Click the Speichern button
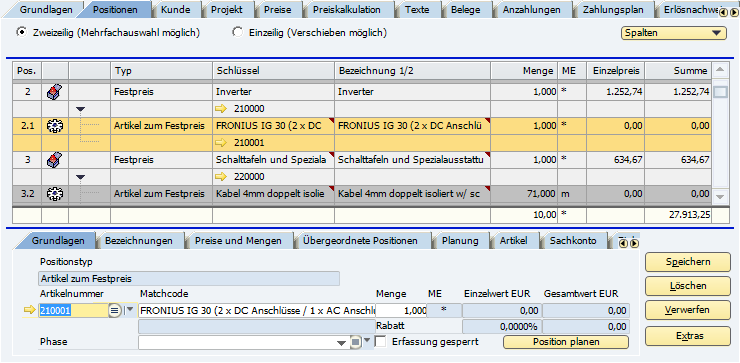 688,262
